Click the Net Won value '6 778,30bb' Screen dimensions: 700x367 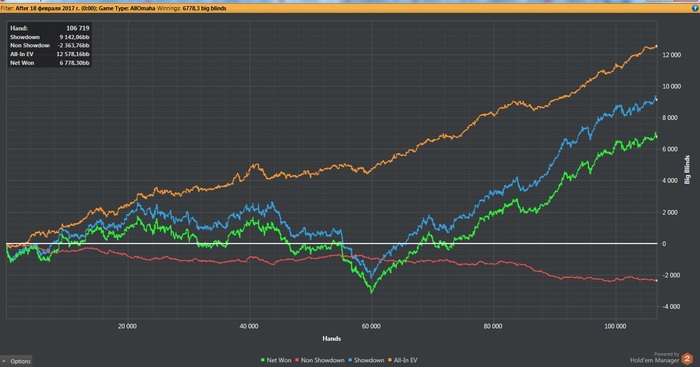point(75,63)
